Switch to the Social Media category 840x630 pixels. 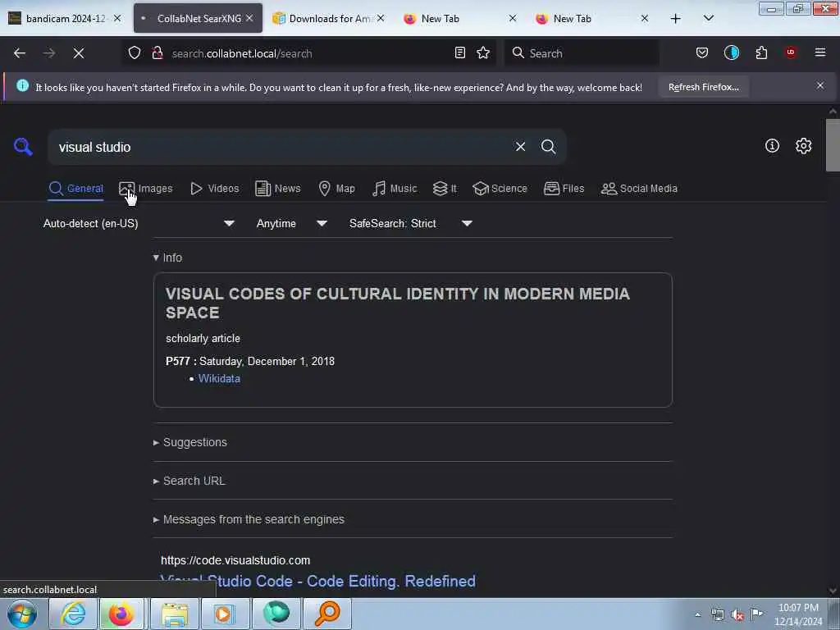click(x=639, y=189)
